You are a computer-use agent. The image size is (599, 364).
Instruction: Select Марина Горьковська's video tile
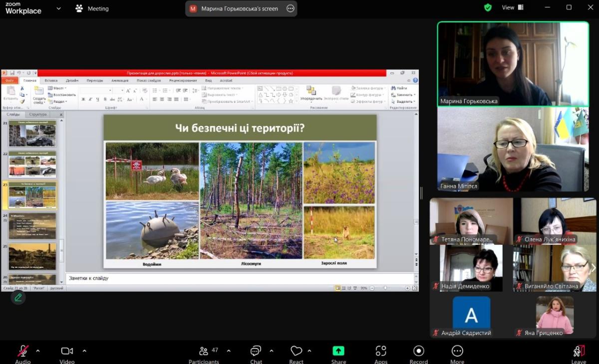coord(513,63)
